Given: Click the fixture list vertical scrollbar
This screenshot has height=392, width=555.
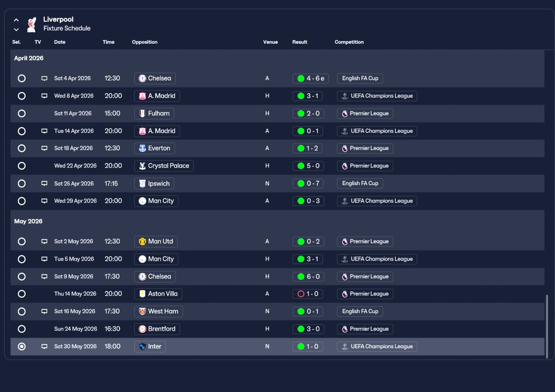Looking at the screenshot, I should [x=547, y=326].
